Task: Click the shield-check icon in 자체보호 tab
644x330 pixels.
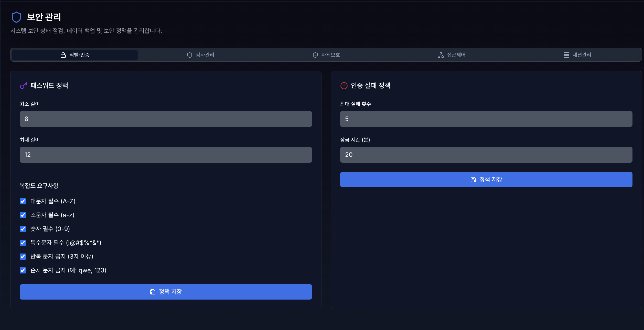Action: tap(315, 55)
